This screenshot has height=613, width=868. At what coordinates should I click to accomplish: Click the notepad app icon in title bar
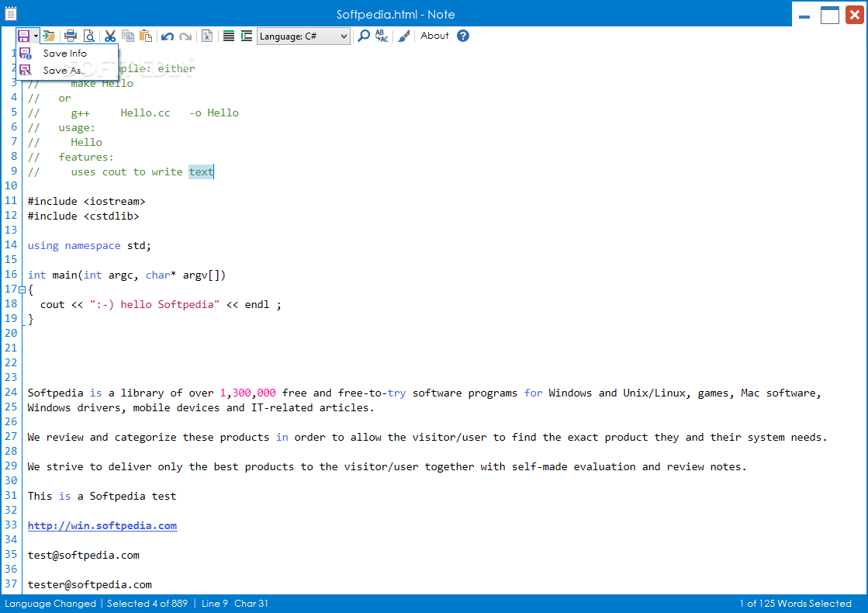(x=11, y=13)
